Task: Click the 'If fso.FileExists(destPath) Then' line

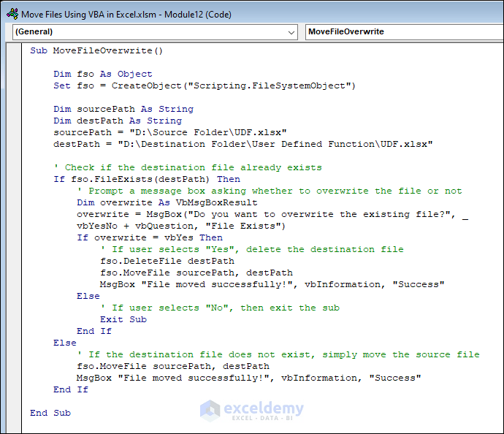Action: pos(147,180)
